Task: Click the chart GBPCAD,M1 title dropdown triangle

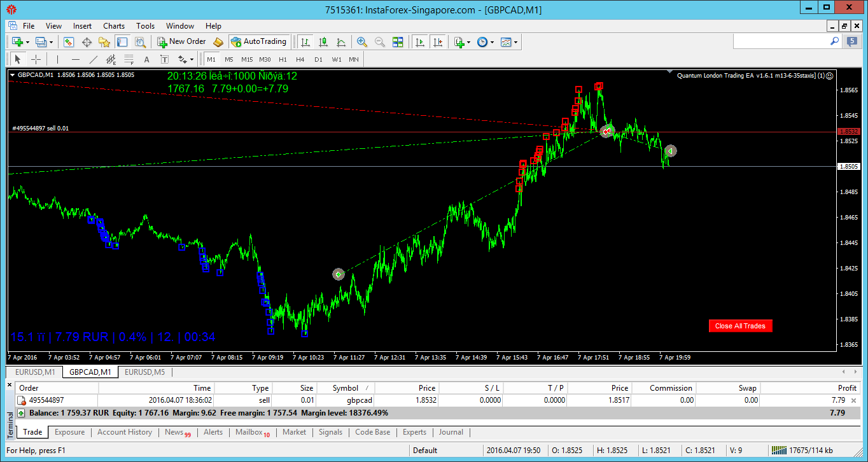Action: [13, 74]
